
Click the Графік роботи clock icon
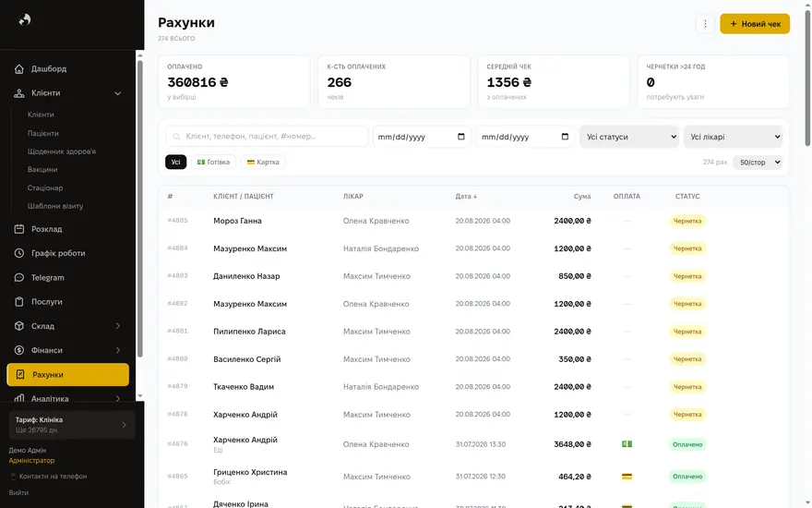(19, 253)
